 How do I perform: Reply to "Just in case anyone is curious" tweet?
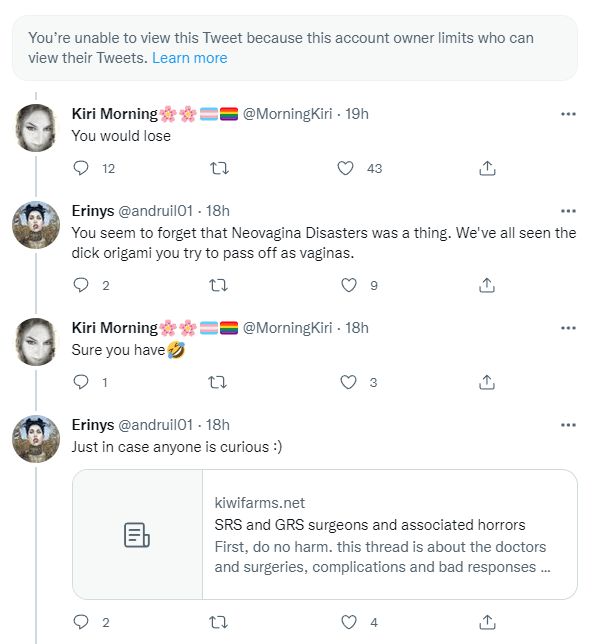81,622
